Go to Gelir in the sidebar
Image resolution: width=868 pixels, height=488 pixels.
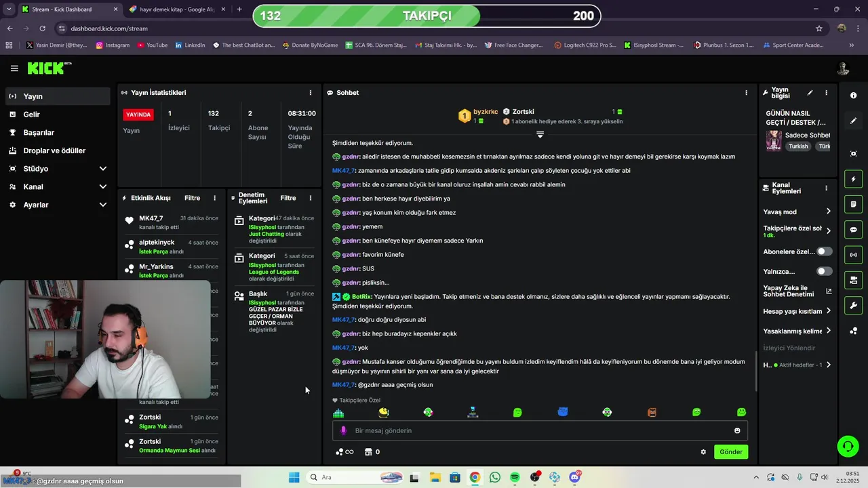(x=56, y=115)
